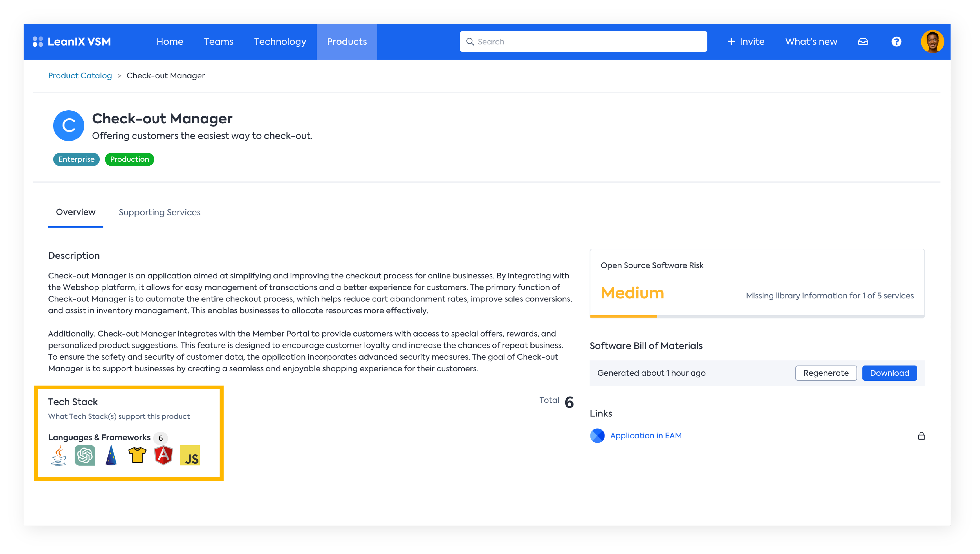
Task: Click the Open Source Software Risk progress bar
Action: tap(757, 317)
